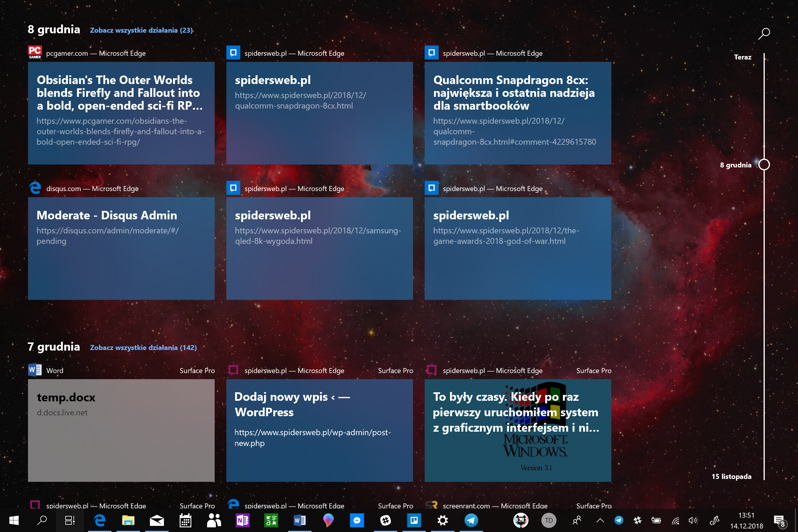Viewport: 798px width, 532px height.
Task: Launch Mail app from taskbar
Action: (x=156, y=520)
